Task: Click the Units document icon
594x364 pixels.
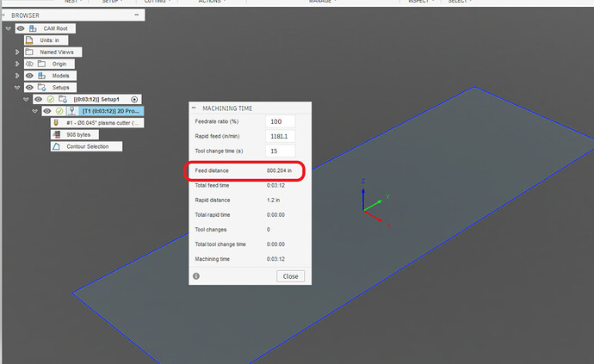Action: click(29, 40)
